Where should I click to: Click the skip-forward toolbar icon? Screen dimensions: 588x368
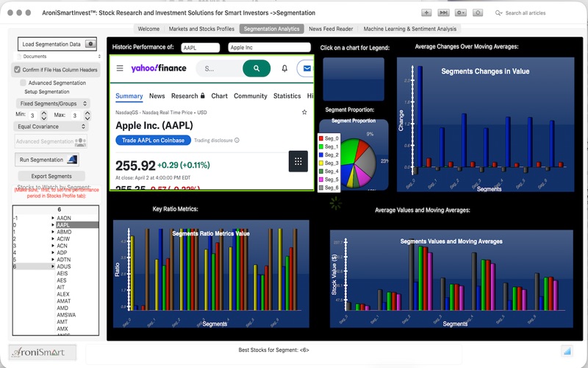444,13
